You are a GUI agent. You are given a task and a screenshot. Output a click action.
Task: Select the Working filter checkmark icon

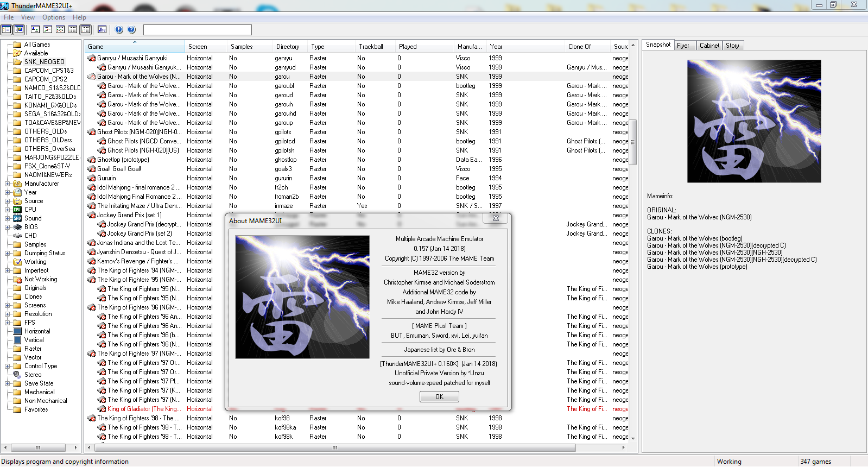coord(17,262)
